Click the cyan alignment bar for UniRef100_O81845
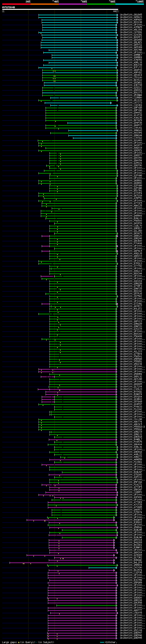This screenshot has width=146, height=644. [x=78, y=15]
